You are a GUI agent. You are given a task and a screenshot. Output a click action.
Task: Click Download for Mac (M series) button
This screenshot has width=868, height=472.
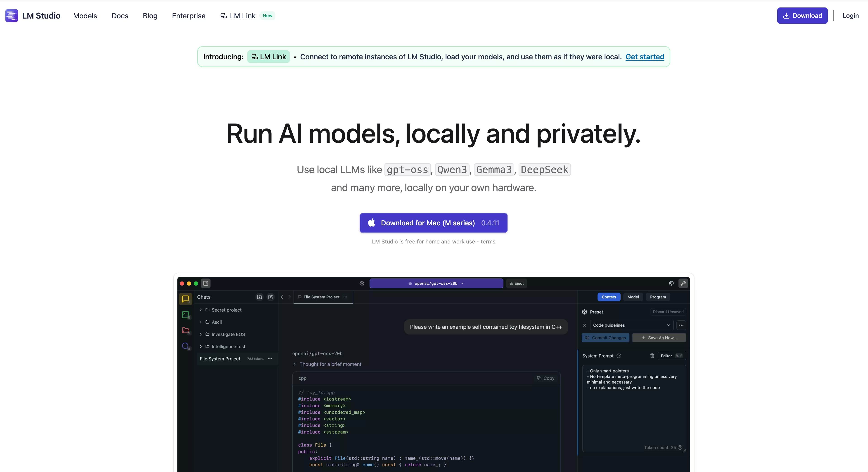coord(433,223)
